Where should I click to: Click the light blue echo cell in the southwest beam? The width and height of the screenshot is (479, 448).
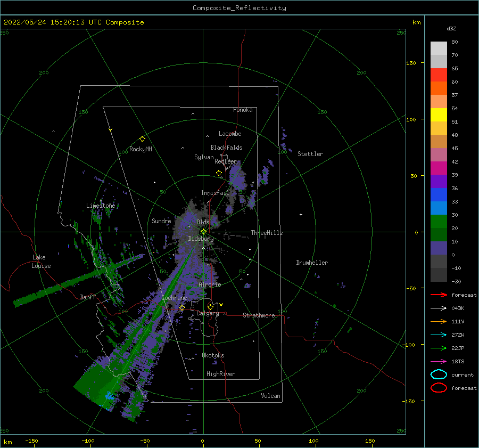coord(109,396)
